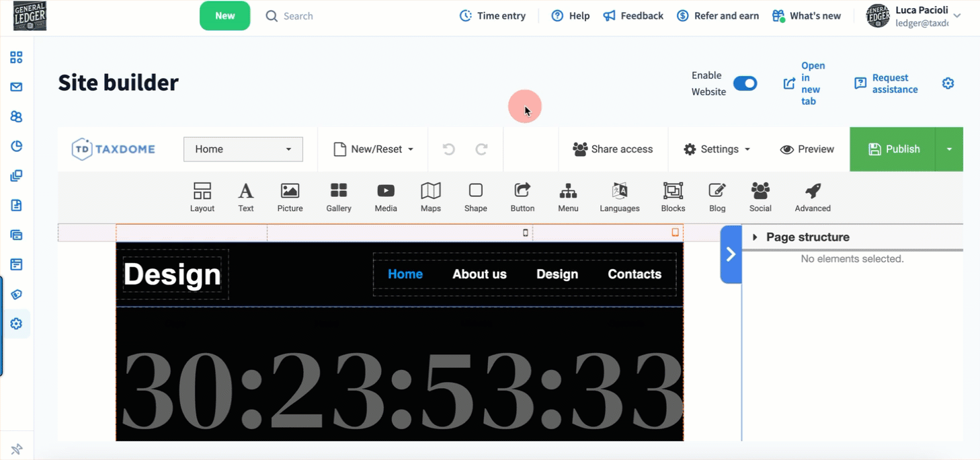Open the Settings dropdown menu

point(717,149)
